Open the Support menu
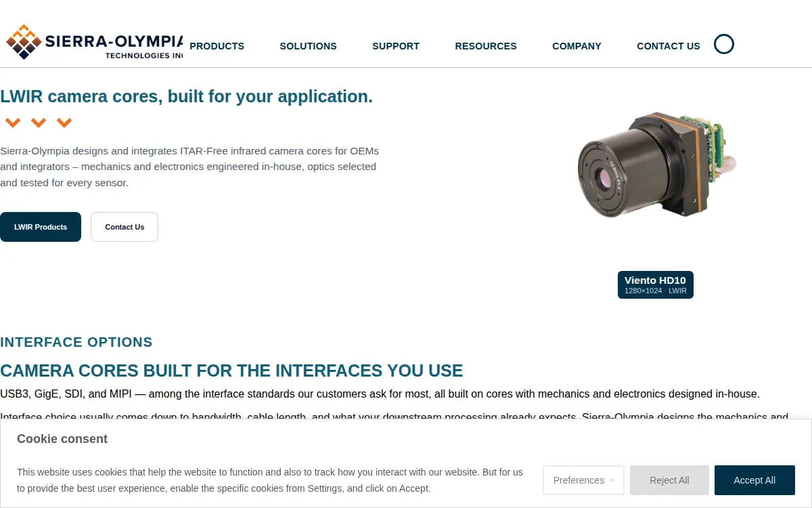This screenshot has width=812, height=508. click(x=396, y=46)
